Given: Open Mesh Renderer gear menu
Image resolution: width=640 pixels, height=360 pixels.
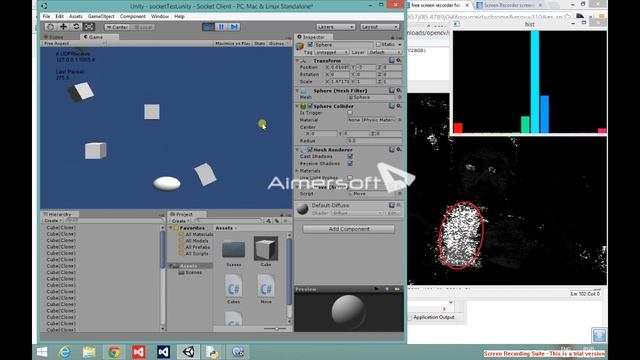Looking at the screenshot, I should pos(399,150).
